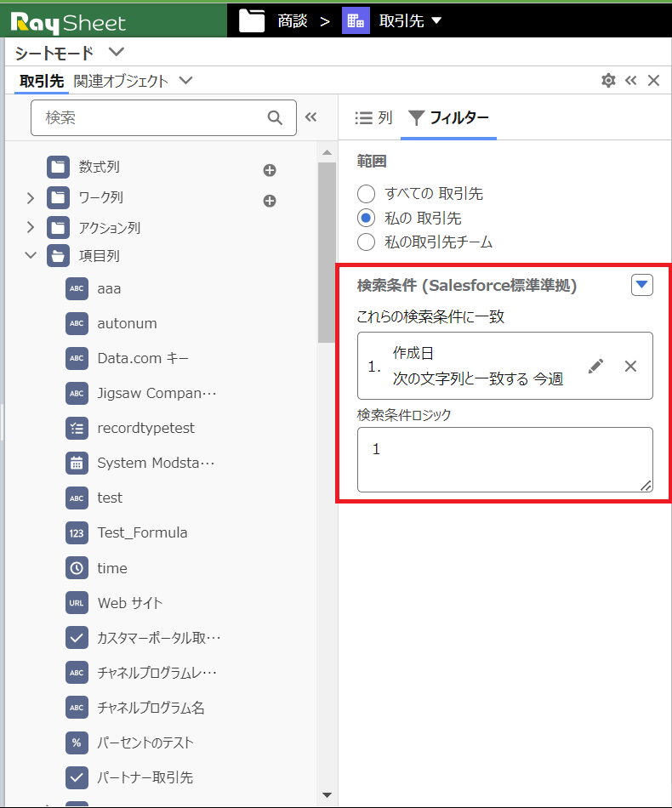Select the Data.com キー field
672x808 pixels.
pos(143,358)
